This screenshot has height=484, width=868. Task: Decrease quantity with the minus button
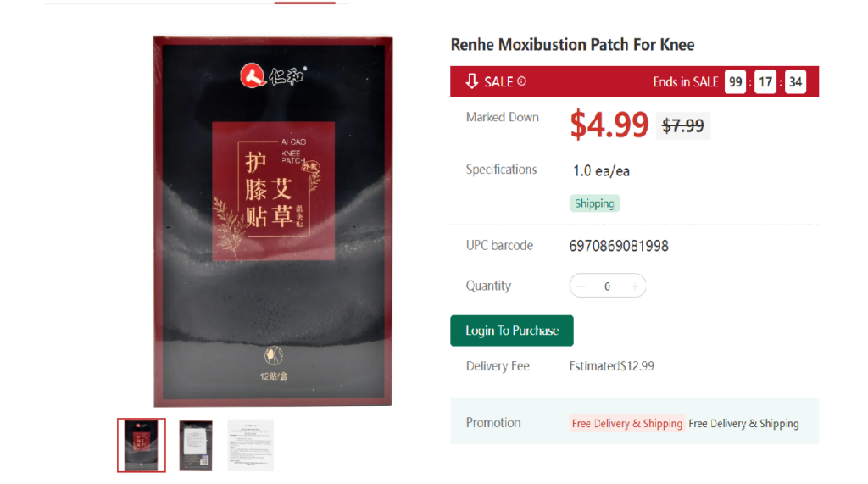pyautogui.click(x=581, y=287)
